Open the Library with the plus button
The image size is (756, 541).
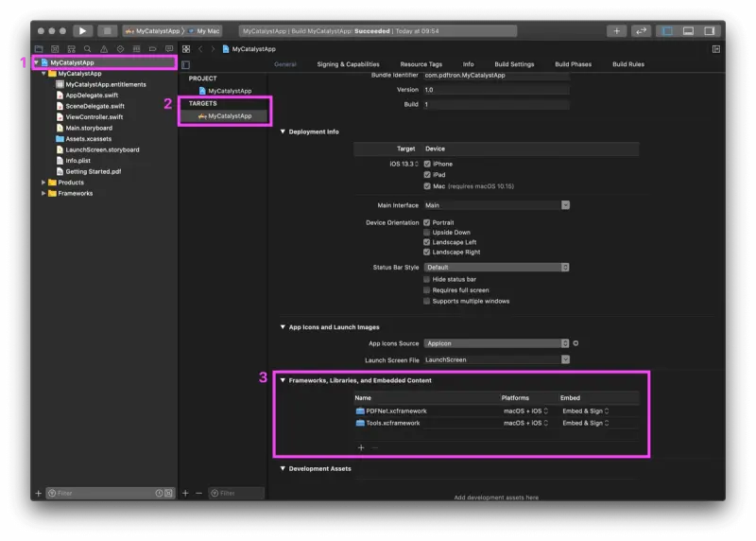point(616,31)
